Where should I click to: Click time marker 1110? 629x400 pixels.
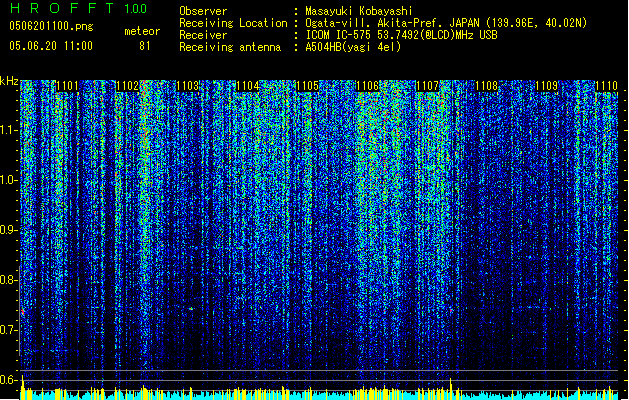[607, 86]
